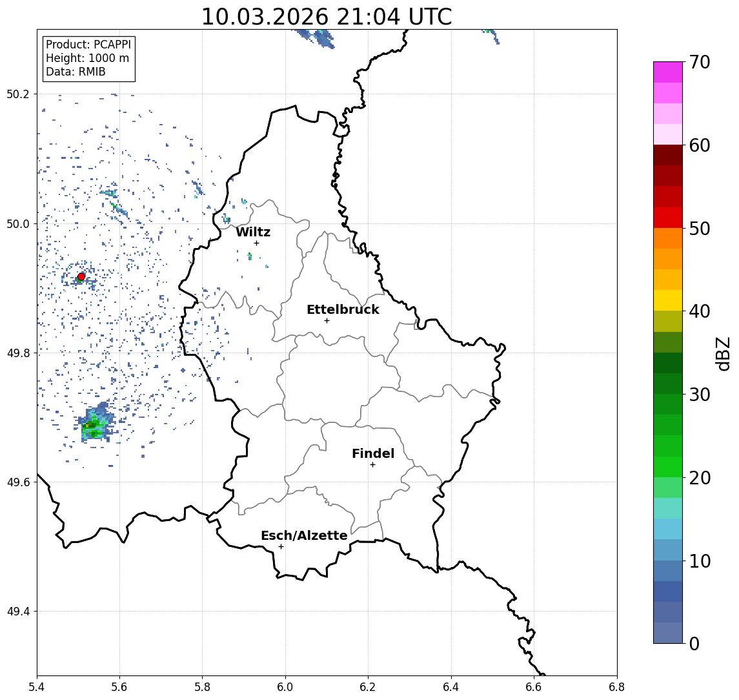739x700 pixels.
Task: Click the longitude axis label '6.8'
Action: tap(616, 687)
